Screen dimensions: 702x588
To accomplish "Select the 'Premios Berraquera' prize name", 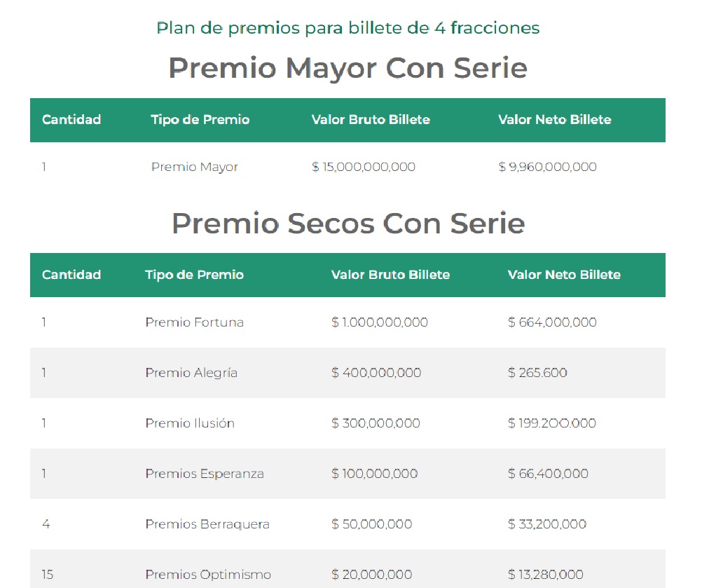I will click(x=207, y=524).
